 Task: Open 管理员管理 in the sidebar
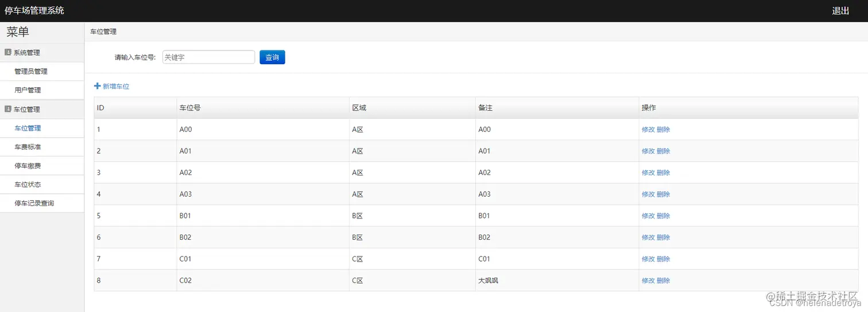tap(31, 72)
